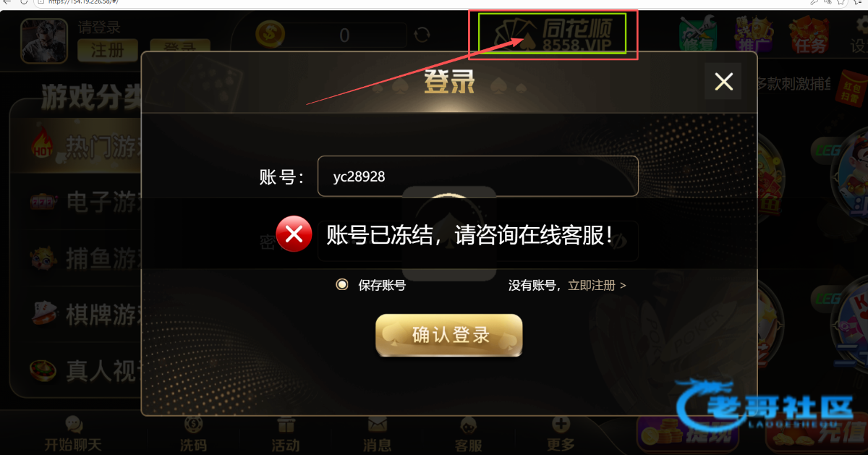The height and width of the screenshot is (455, 868).
Task: Open the 洗码 bottom icon
Action: 193,434
